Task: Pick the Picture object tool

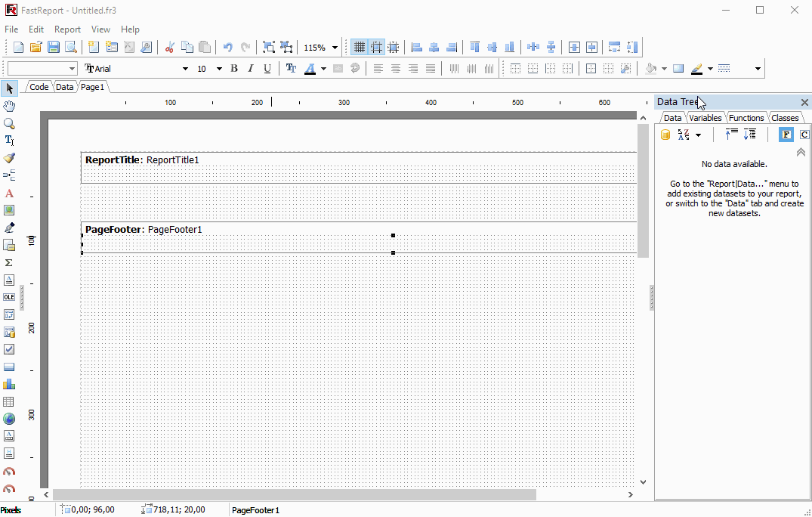Action: (x=9, y=210)
